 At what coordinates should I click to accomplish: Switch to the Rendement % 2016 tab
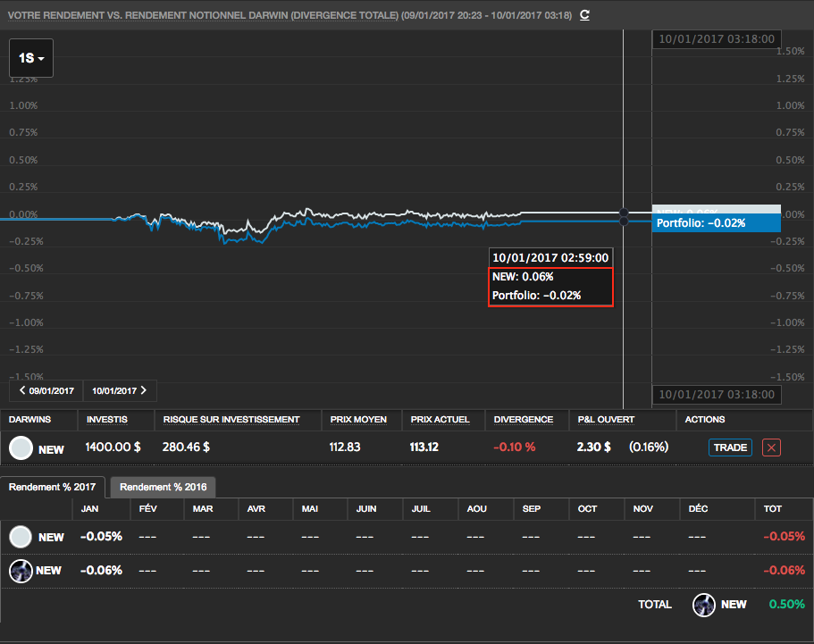163,487
